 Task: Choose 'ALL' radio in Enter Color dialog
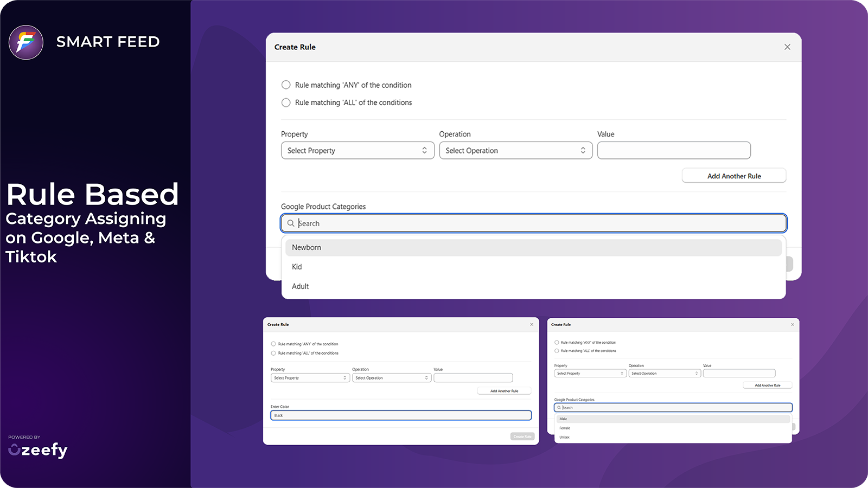point(273,353)
